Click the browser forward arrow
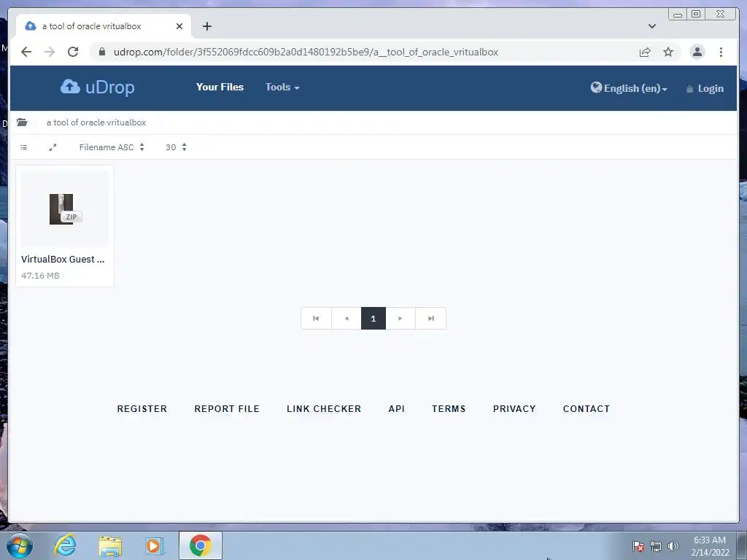Image resolution: width=747 pixels, height=560 pixels. click(50, 52)
